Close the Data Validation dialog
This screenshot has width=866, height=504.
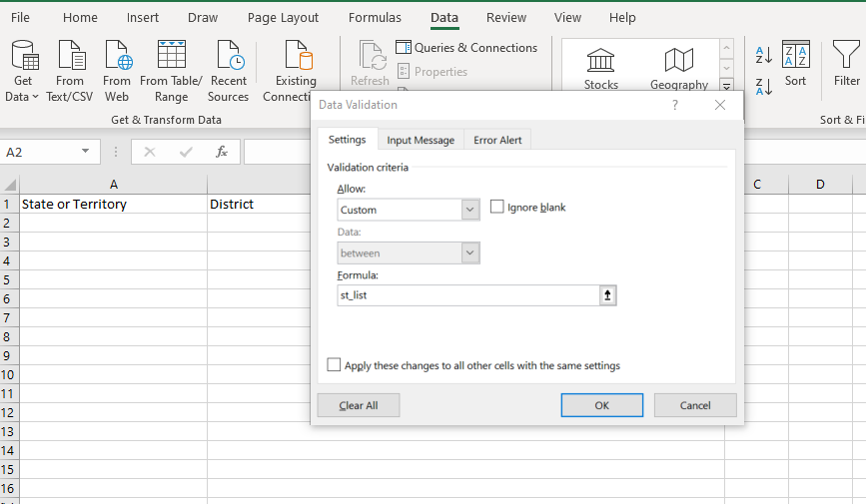[719, 105]
